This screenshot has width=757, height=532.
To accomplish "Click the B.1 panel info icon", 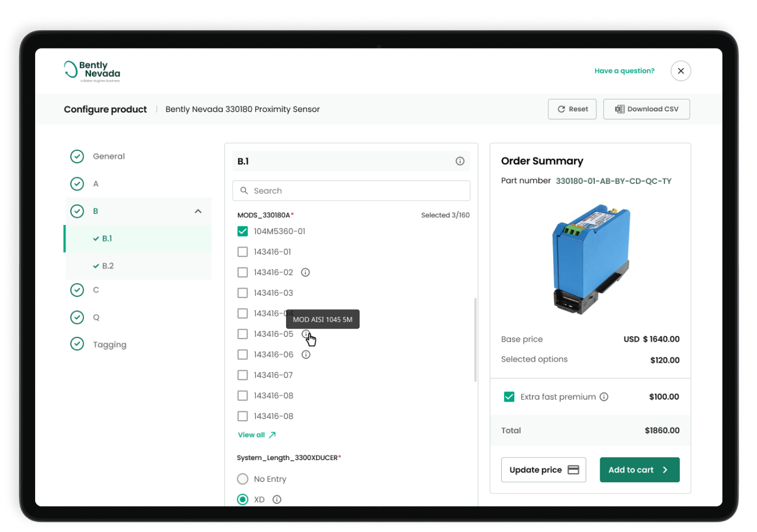I will (x=460, y=161).
